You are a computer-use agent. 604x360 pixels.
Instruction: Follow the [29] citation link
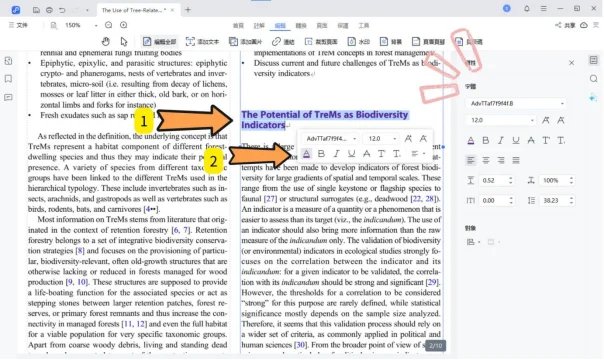(x=432, y=282)
